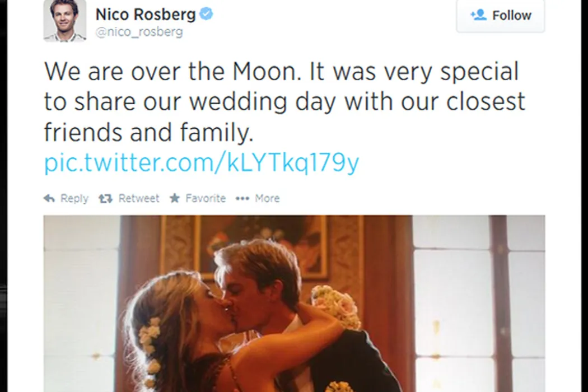Click the bouquet in the wedding photo
588x392 pixels.
coord(337,305)
